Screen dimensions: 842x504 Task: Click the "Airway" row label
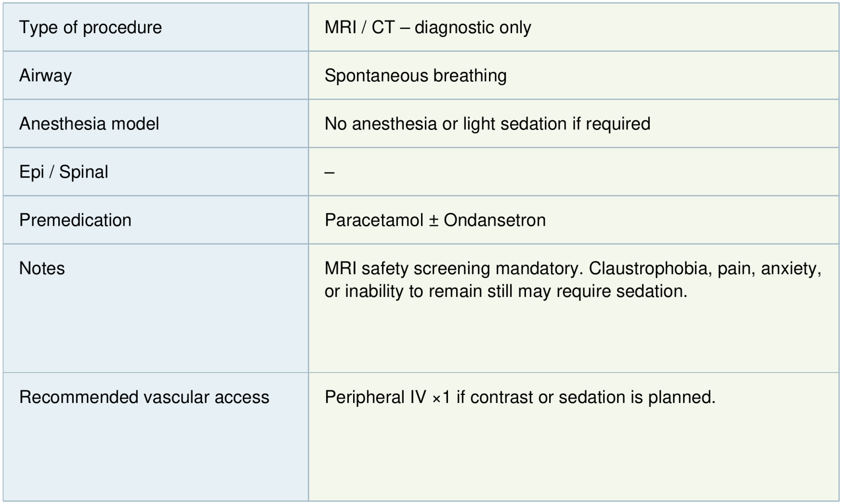pyautogui.click(x=45, y=76)
